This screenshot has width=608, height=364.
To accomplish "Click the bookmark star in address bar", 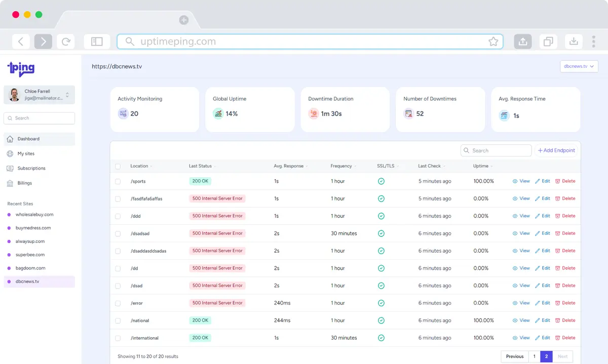I will pos(493,42).
